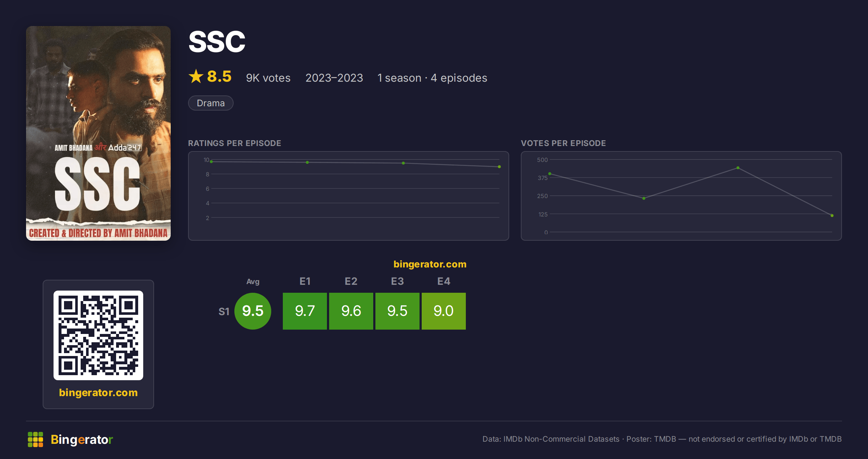Select the E1 9.7 rating tile
Image resolution: width=868 pixels, height=459 pixels.
click(x=305, y=311)
